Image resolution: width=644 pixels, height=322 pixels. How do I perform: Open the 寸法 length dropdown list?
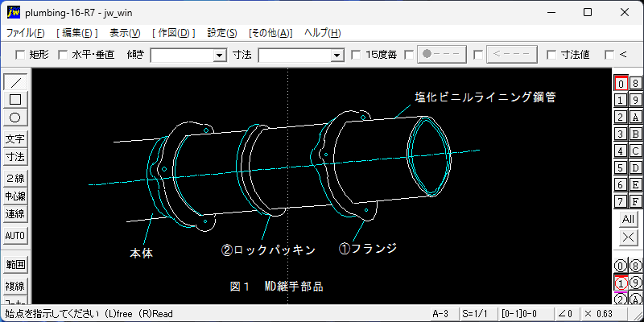(337, 56)
